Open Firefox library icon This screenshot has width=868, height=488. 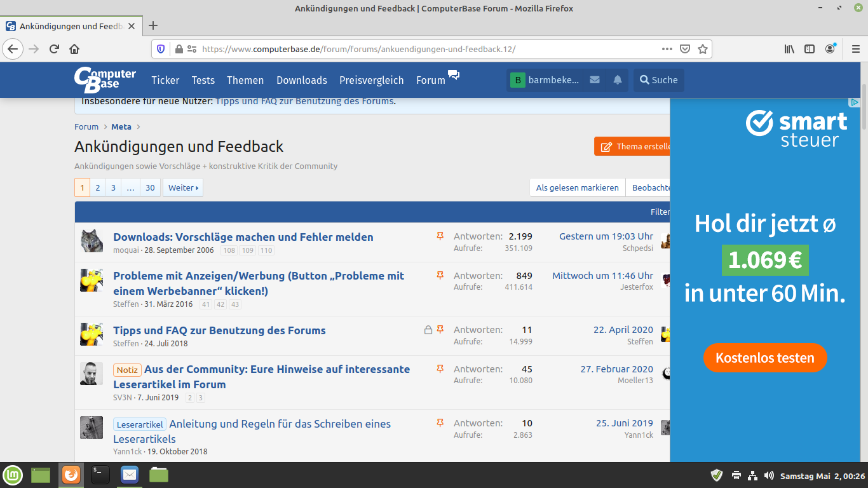click(789, 49)
